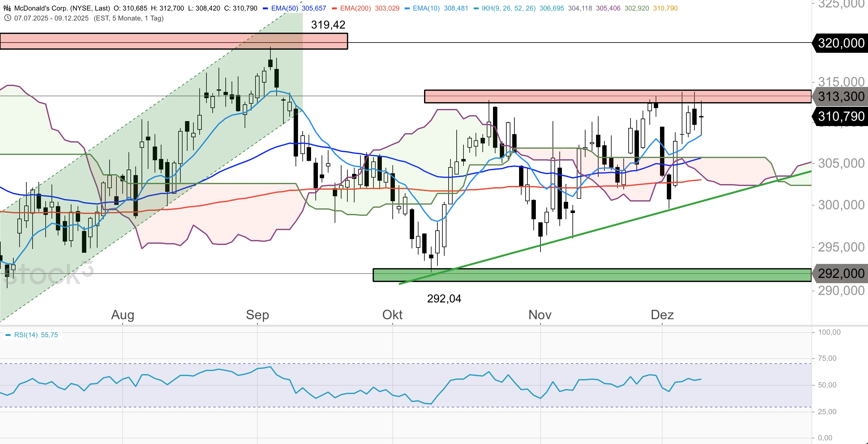Click the 320,000 price level marker
The image size is (868, 444).
pyautogui.click(x=841, y=43)
